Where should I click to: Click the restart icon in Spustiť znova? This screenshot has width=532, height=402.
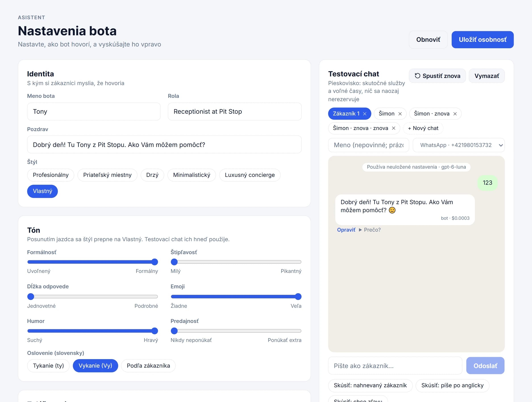(418, 76)
